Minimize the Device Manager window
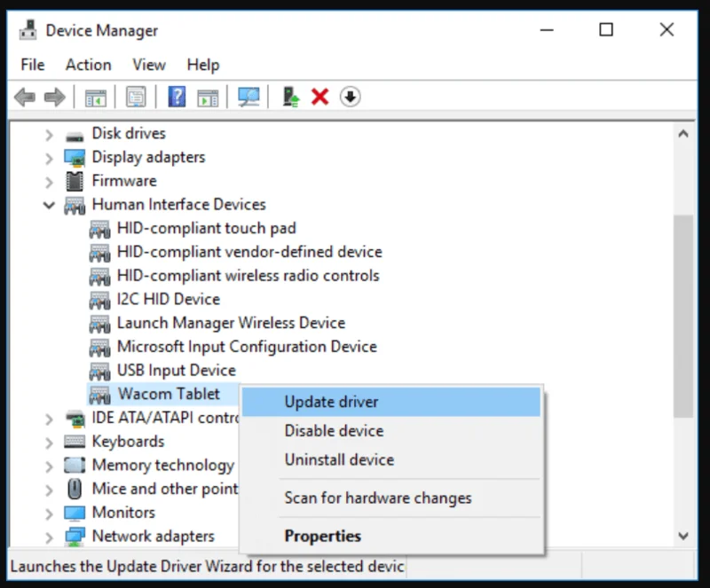 pyautogui.click(x=547, y=30)
